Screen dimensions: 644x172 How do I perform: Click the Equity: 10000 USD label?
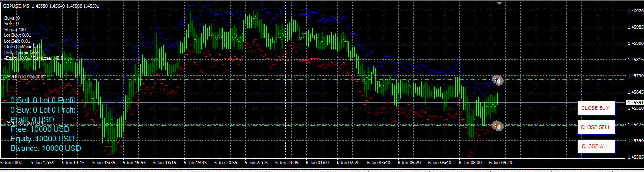43,139
